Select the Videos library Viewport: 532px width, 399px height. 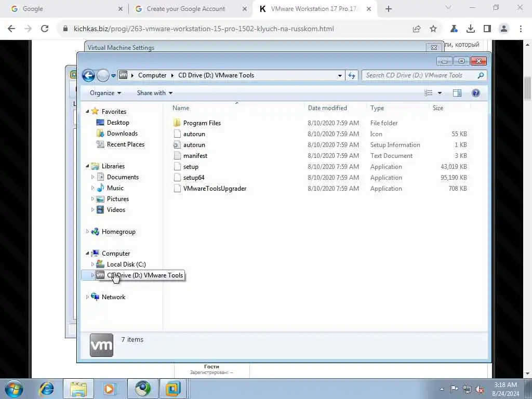pos(116,210)
